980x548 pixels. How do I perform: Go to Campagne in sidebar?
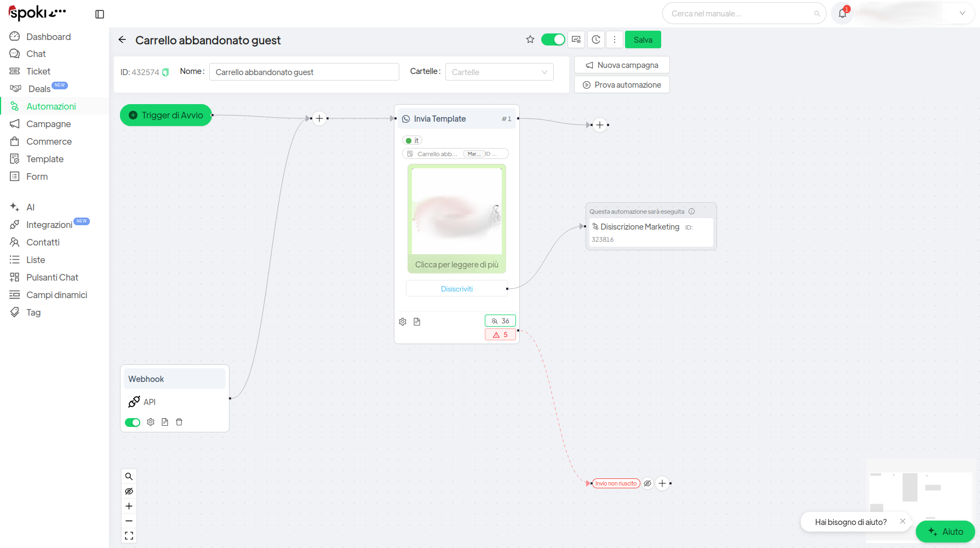coord(48,124)
